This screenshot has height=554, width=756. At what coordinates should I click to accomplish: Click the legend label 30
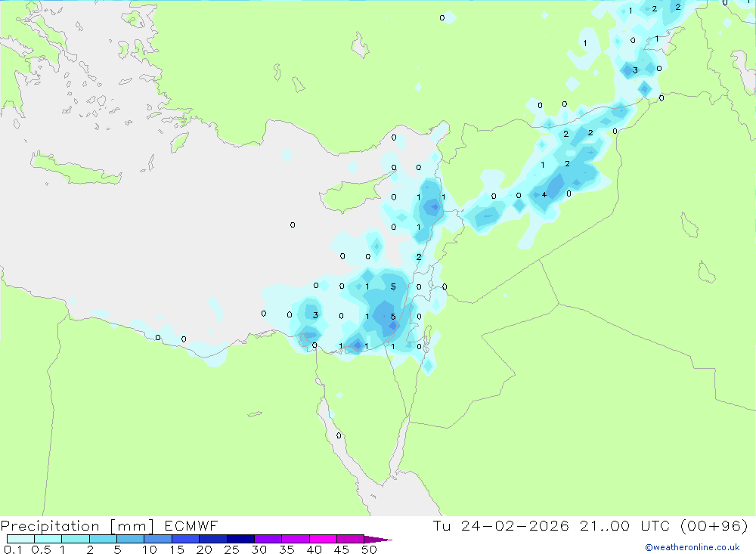pos(259,549)
